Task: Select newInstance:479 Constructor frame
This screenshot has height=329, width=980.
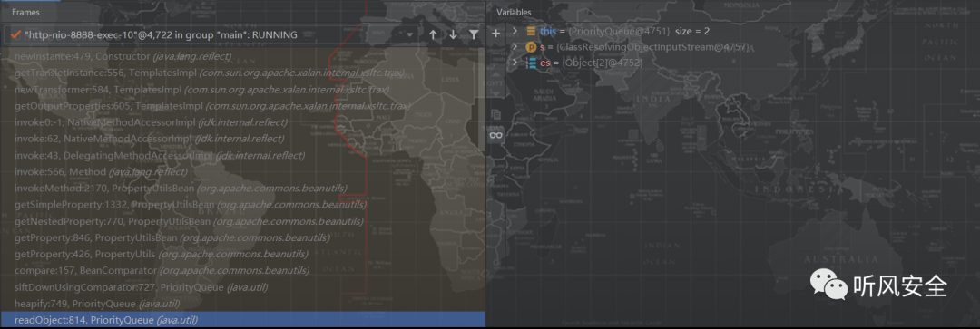Action: click(x=242, y=56)
